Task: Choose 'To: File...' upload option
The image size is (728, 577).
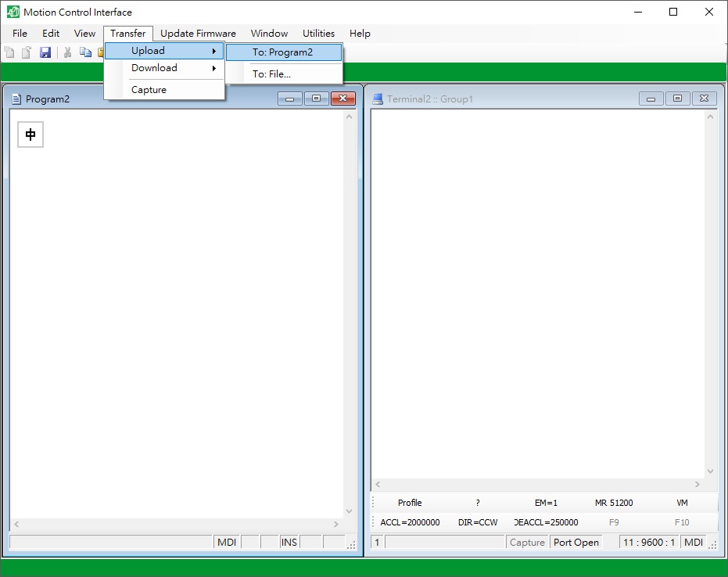Action: pyautogui.click(x=272, y=74)
